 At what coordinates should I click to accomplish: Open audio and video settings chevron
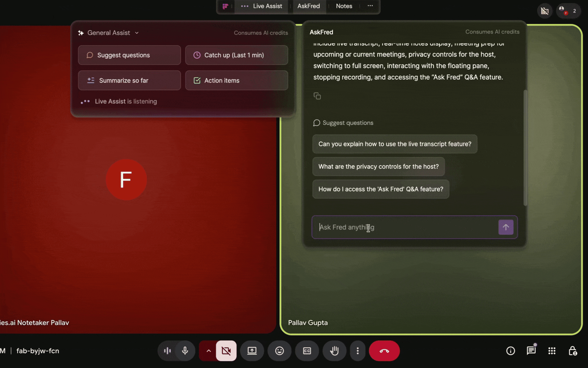coord(208,351)
